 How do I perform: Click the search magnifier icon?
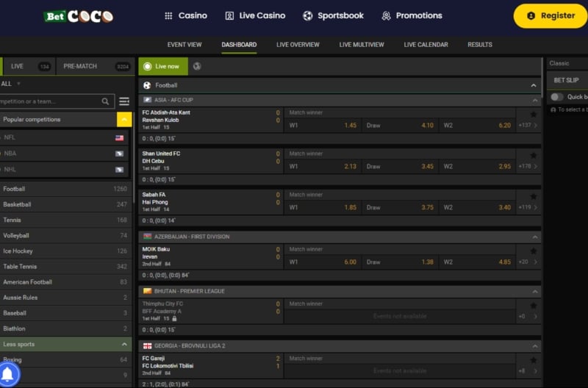coord(105,101)
